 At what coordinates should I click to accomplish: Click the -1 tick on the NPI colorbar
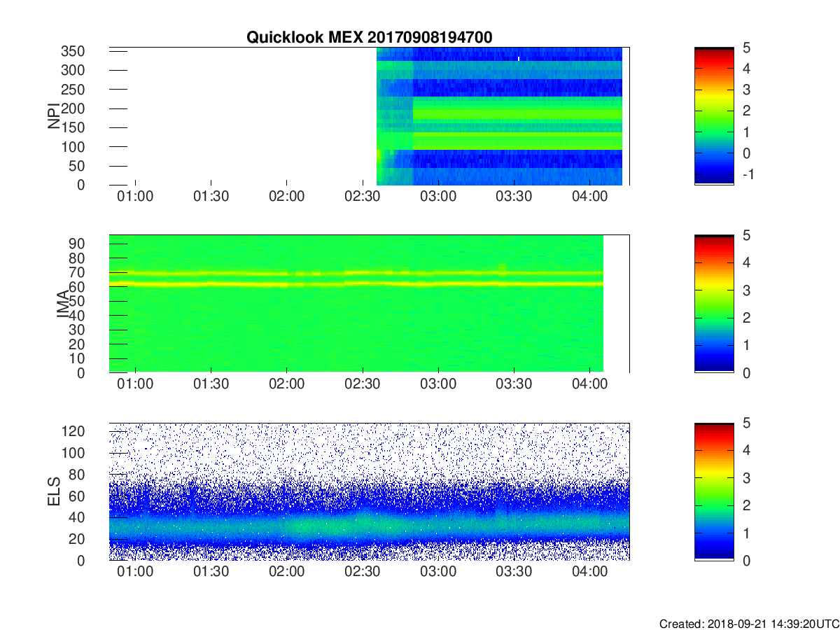point(747,174)
